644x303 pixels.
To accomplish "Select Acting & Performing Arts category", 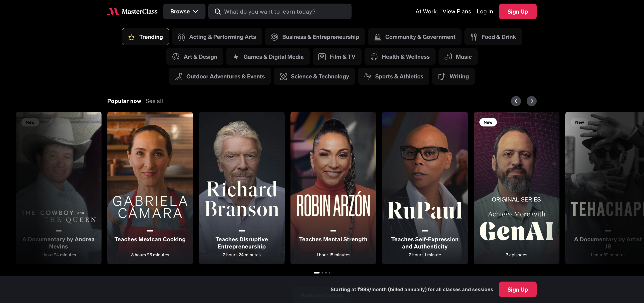I will click(x=217, y=37).
